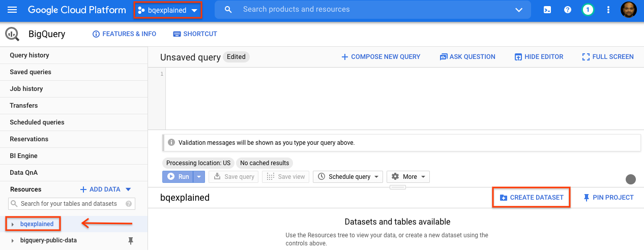View the notifications badge
This screenshot has height=252, width=644.
coord(588,10)
